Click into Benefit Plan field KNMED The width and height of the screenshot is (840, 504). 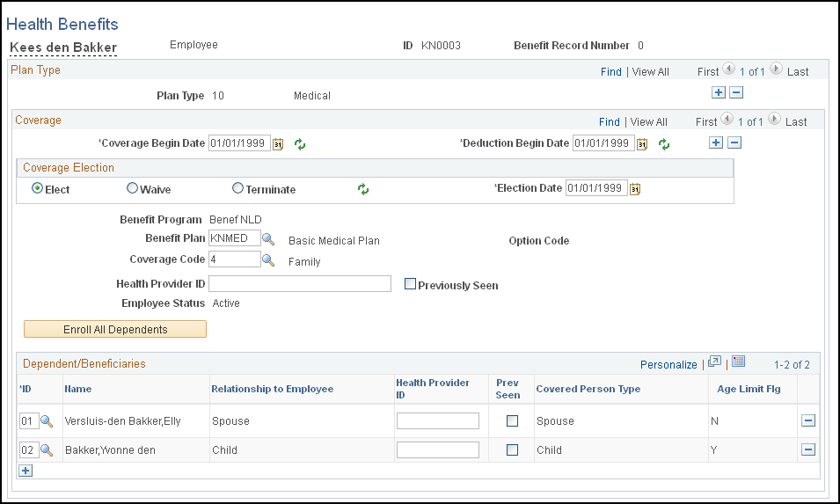(235, 237)
